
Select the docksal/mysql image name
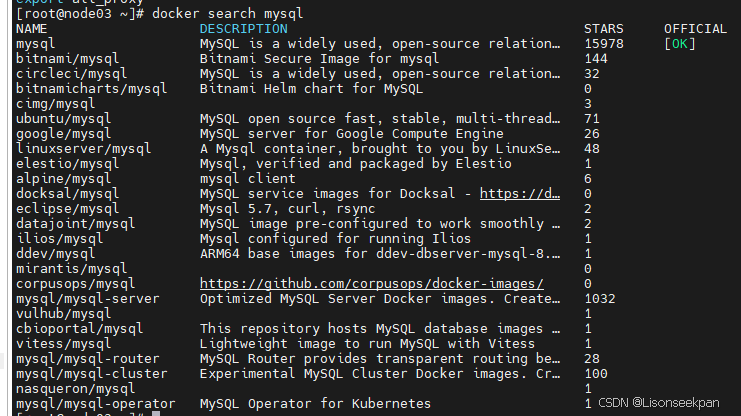68,194
